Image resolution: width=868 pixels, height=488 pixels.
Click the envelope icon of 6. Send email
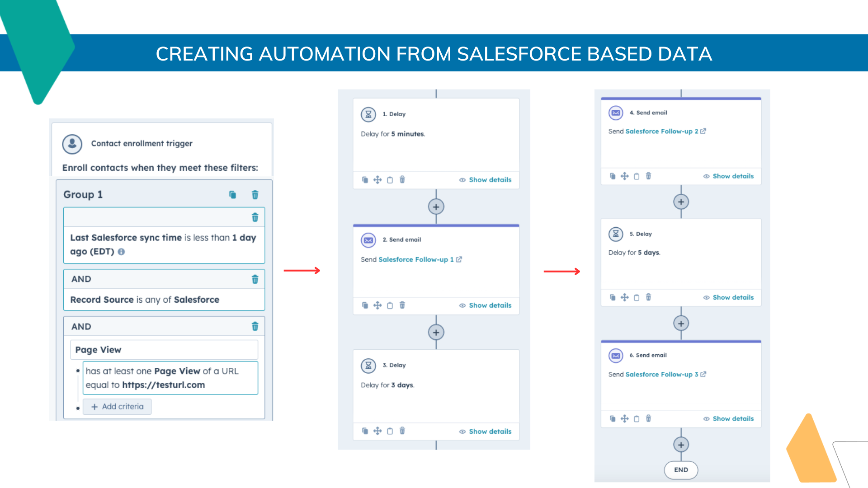[616, 356]
